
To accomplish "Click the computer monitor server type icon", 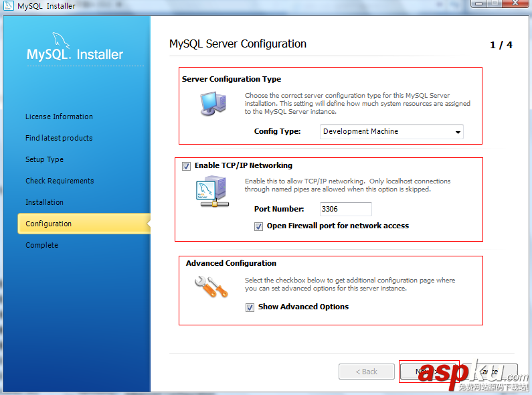I will (213, 104).
